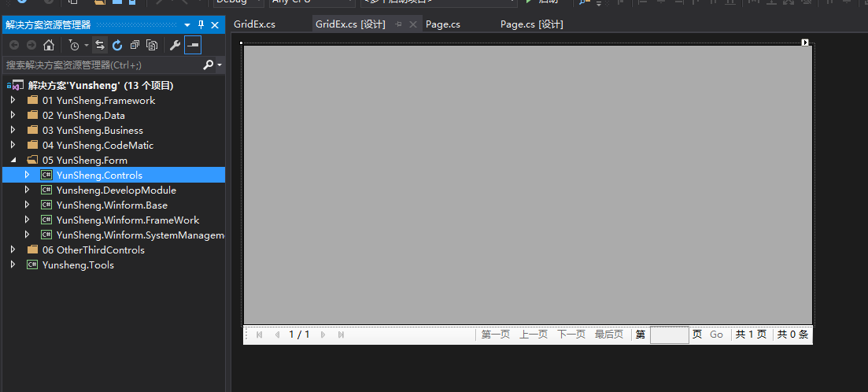The image size is (868, 392).
Task: Click the 上一页 pager button
Action: (534, 335)
